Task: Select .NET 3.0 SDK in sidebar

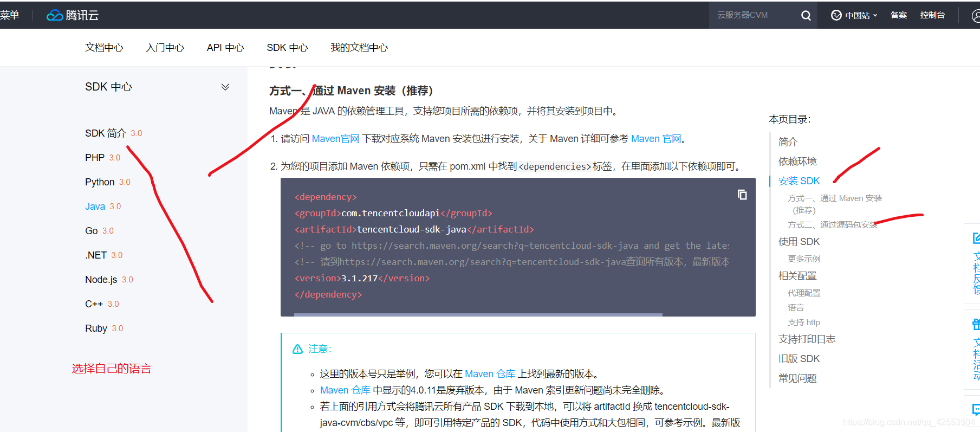Action: pyautogui.click(x=104, y=255)
